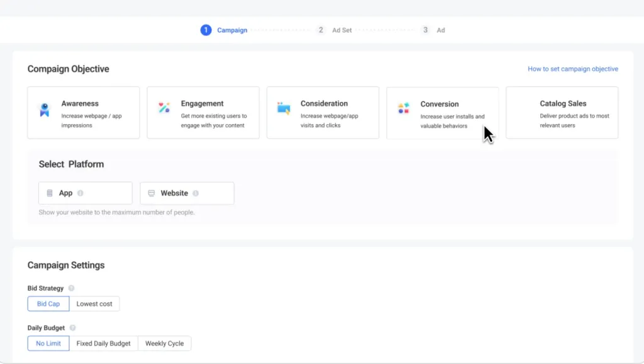The image size is (644, 364).
Task: Click the help icon beside Bid Strategy
Action: coord(71,288)
